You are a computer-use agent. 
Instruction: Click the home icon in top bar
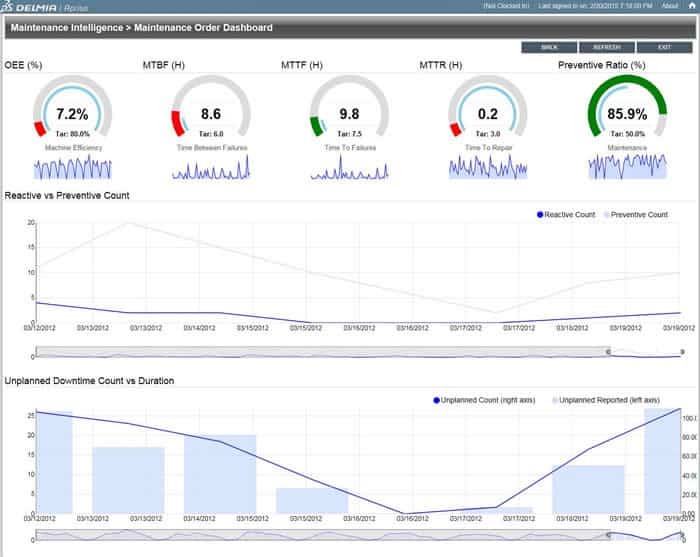[x=691, y=6]
